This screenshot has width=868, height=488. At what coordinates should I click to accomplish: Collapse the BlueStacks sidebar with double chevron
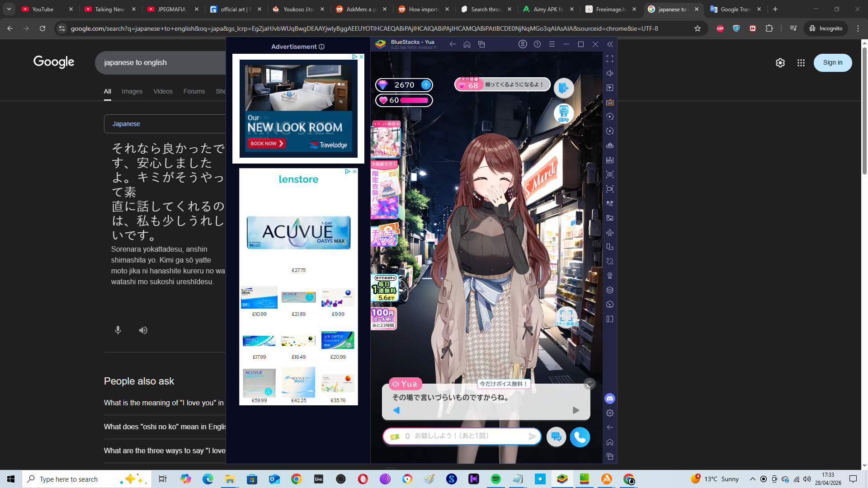click(x=610, y=44)
